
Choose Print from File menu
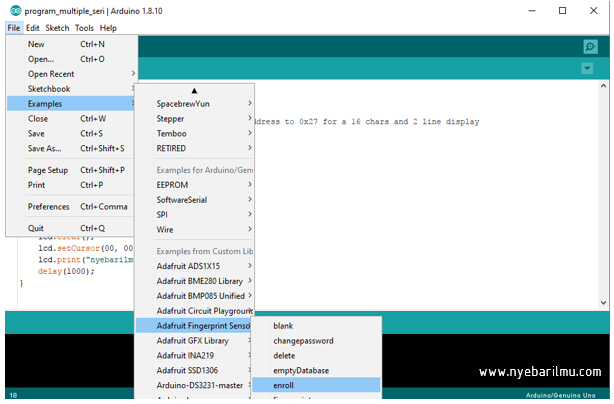point(70,185)
